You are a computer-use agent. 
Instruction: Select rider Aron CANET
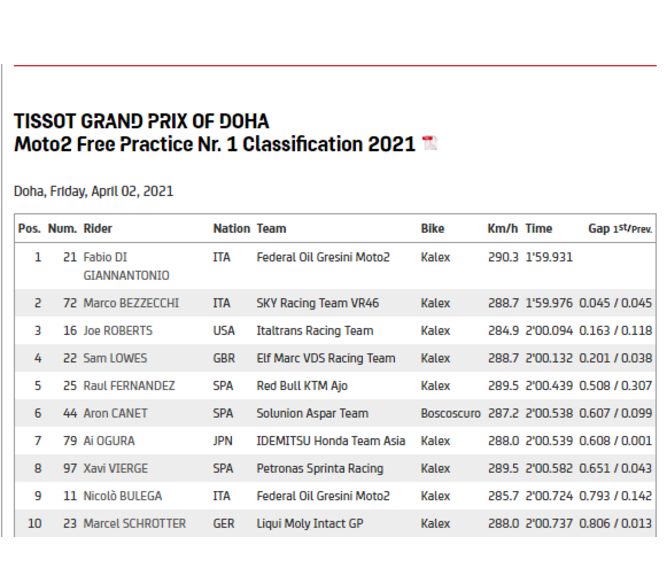click(115, 413)
